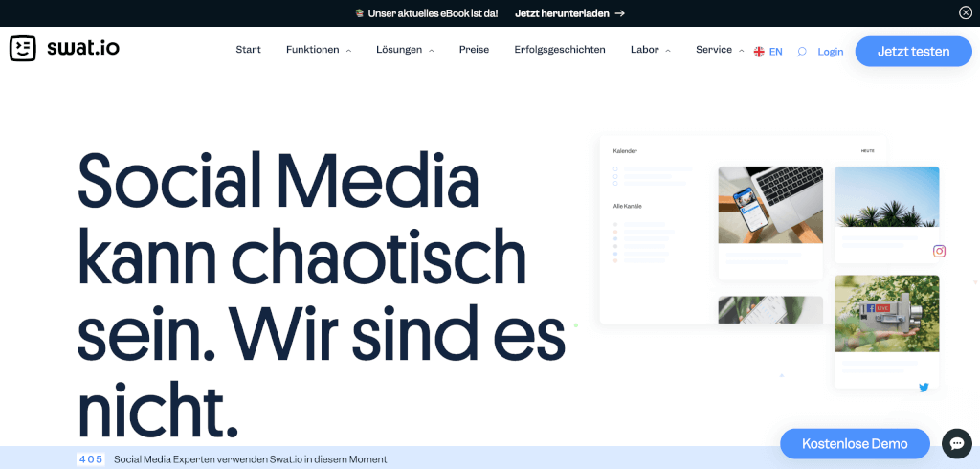Viewport: 980px width, 469px height.
Task: Go to the Start page
Action: tap(248, 50)
